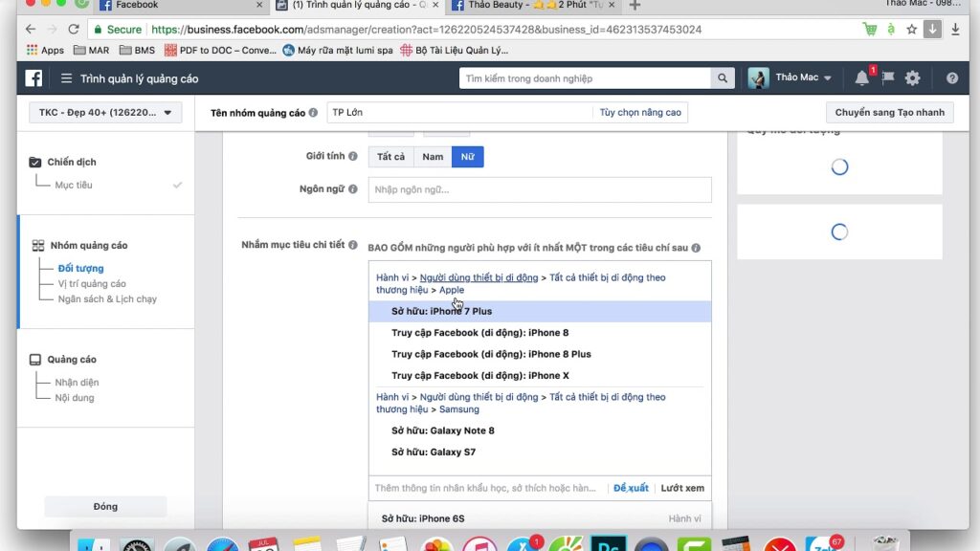Click the Đề xuất link

click(631, 488)
